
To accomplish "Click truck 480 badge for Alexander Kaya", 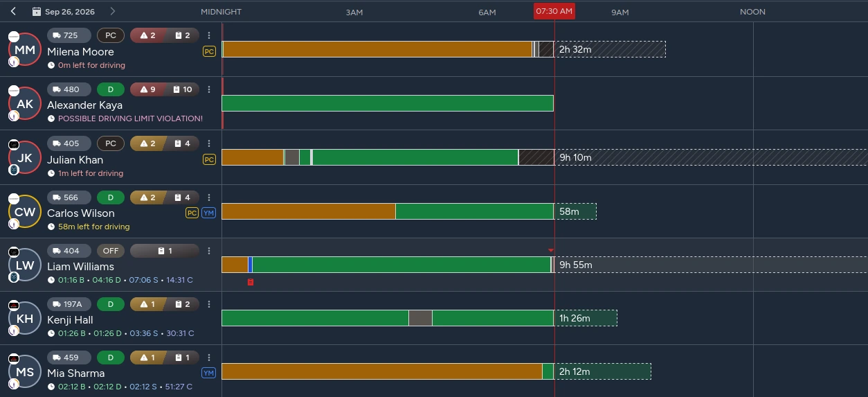I will [69, 89].
